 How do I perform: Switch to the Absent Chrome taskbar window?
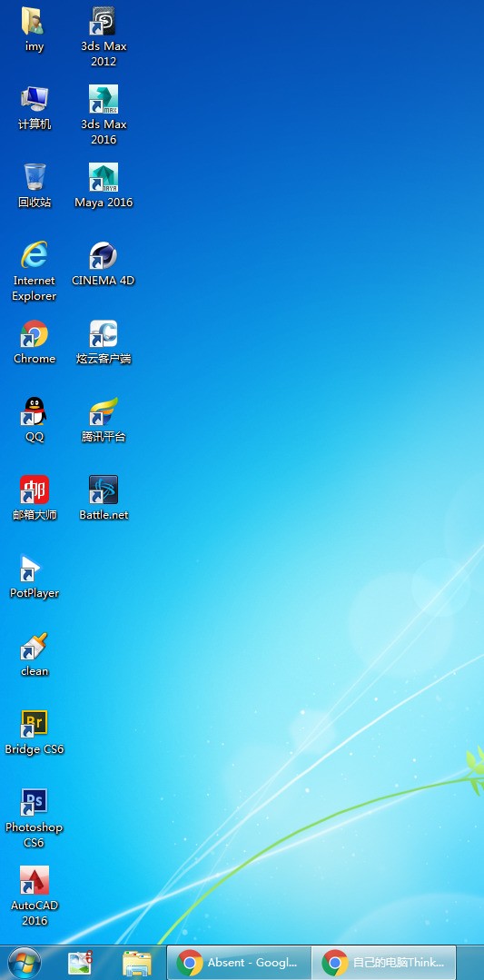click(x=239, y=963)
